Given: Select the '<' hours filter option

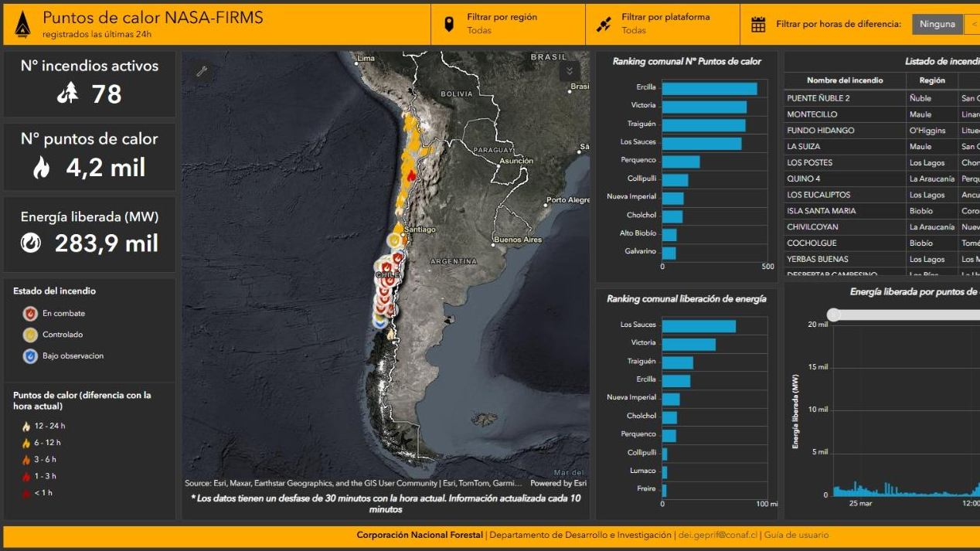Looking at the screenshot, I should [974, 24].
